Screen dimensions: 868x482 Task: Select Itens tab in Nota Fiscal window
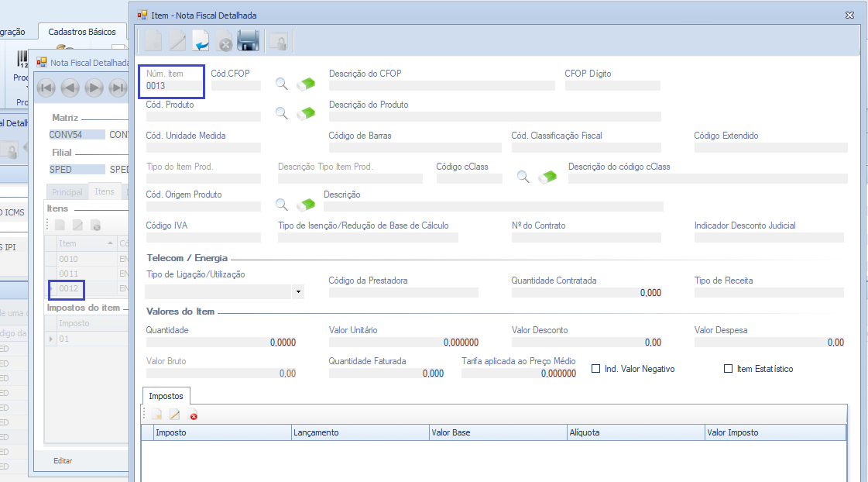pos(104,191)
